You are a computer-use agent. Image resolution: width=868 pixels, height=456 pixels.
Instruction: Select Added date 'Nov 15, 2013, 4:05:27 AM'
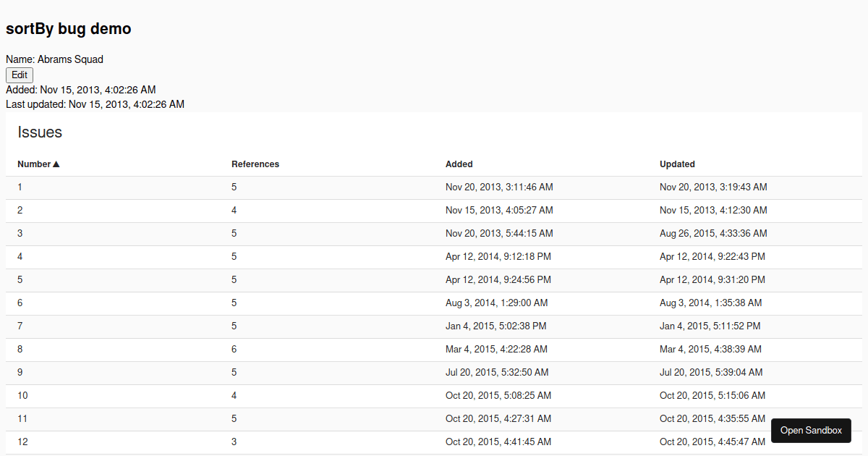point(499,211)
